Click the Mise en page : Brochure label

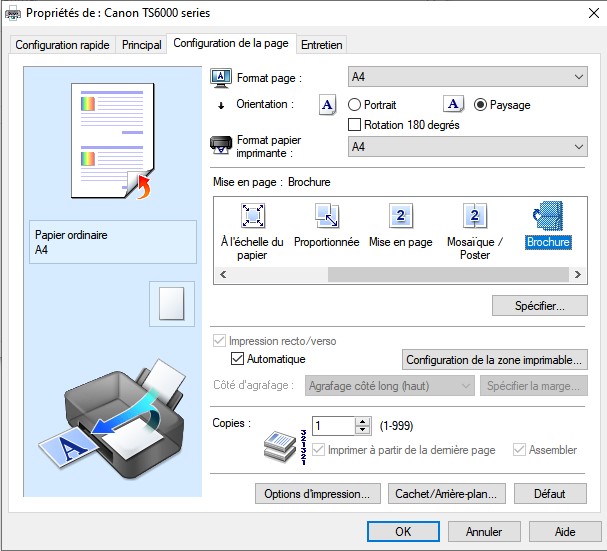point(271,182)
